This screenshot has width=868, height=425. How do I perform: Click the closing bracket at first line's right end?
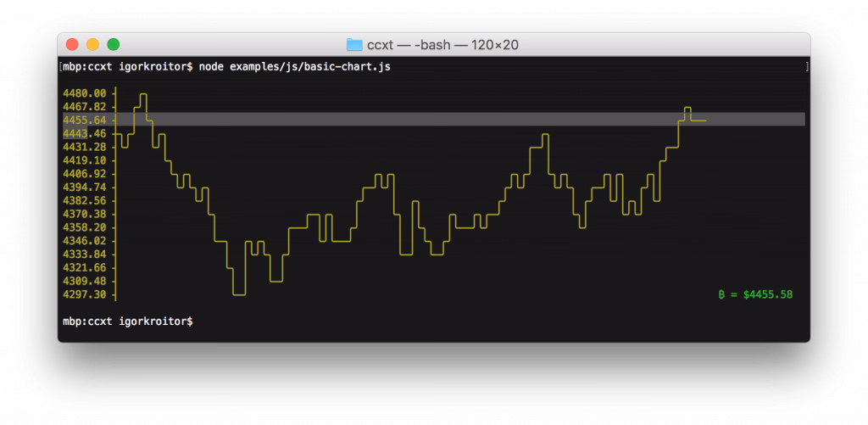click(x=806, y=66)
